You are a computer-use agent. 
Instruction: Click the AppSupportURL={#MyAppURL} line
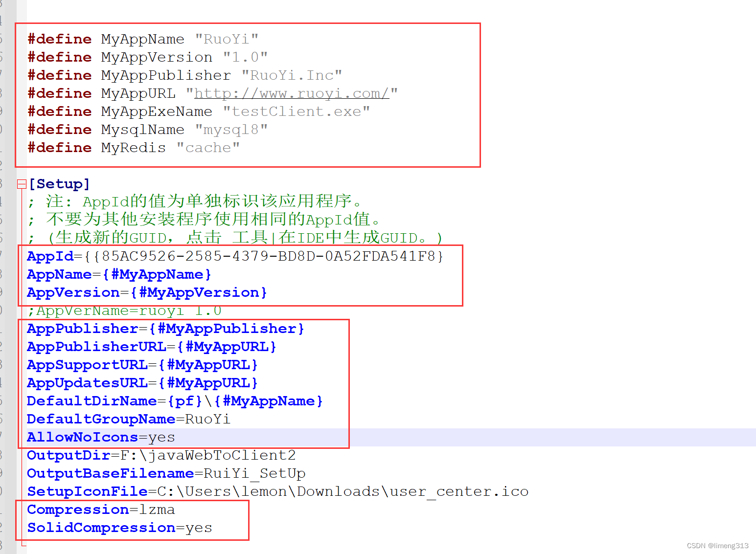pos(142,365)
